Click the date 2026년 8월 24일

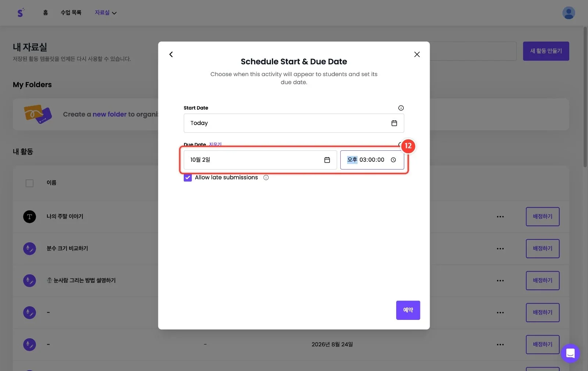332,345
